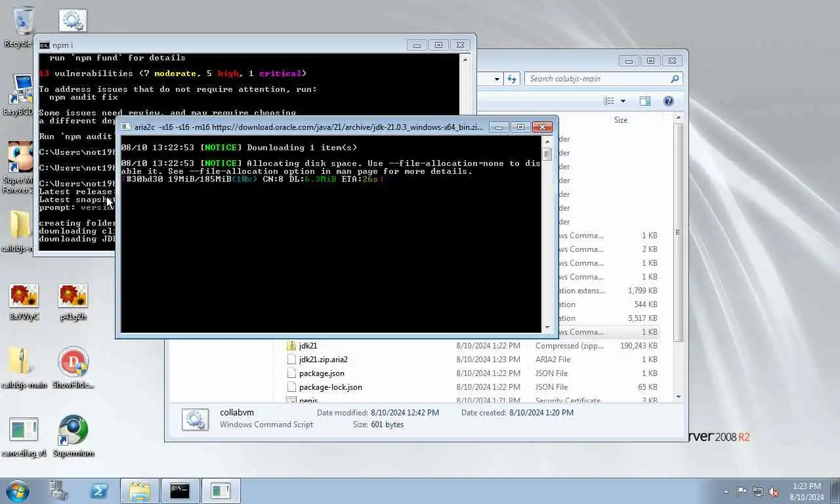Click the Show desktop strip at taskbar end
The height and width of the screenshot is (504, 840).
pyautogui.click(x=835, y=491)
